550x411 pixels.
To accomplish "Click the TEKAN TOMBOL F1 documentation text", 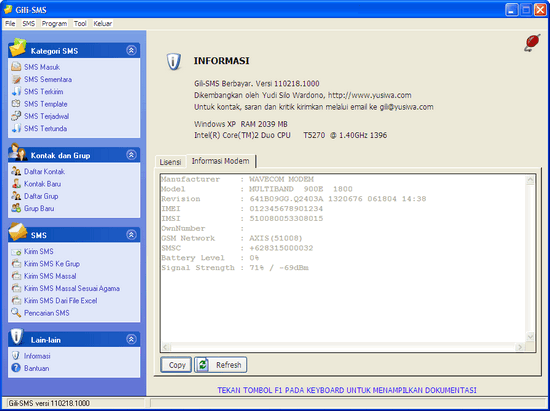I will [x=347, y=390].
